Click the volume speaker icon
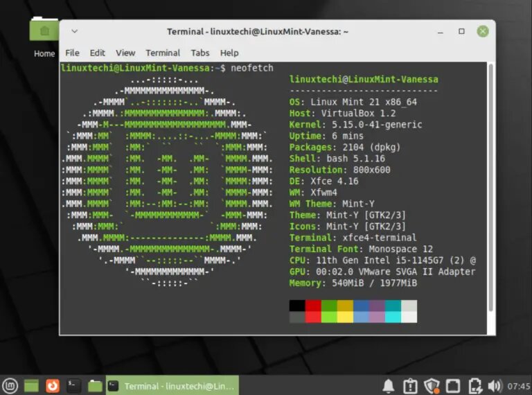 pyautogui.click(x=495, y=386)
